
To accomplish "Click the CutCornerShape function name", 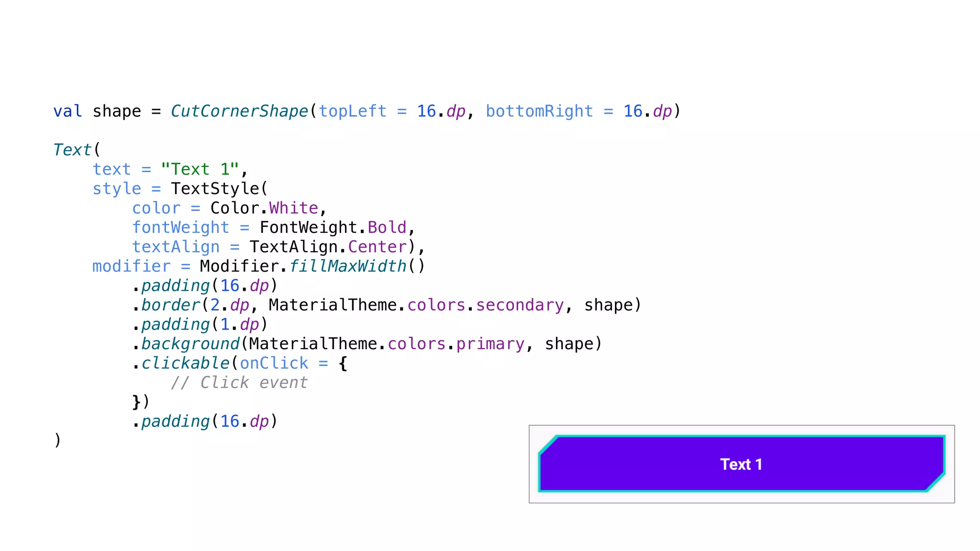I will coord(239,111).
